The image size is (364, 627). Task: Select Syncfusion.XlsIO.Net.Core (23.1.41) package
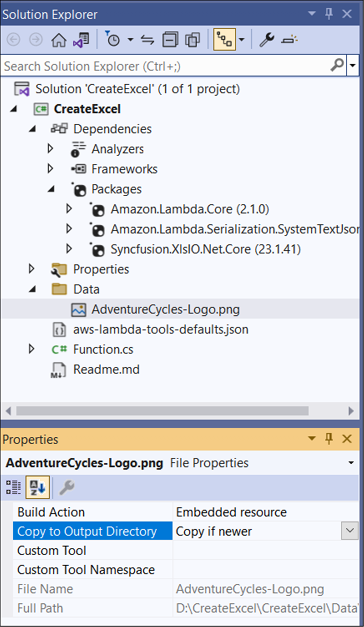[206, 249]
